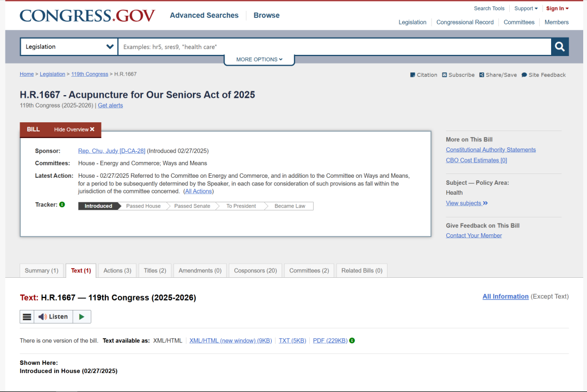The width and height of the screenshot is (587, 392).
Task: Expand the Legislation search scope dropdown
Action: tap(69, 47)
